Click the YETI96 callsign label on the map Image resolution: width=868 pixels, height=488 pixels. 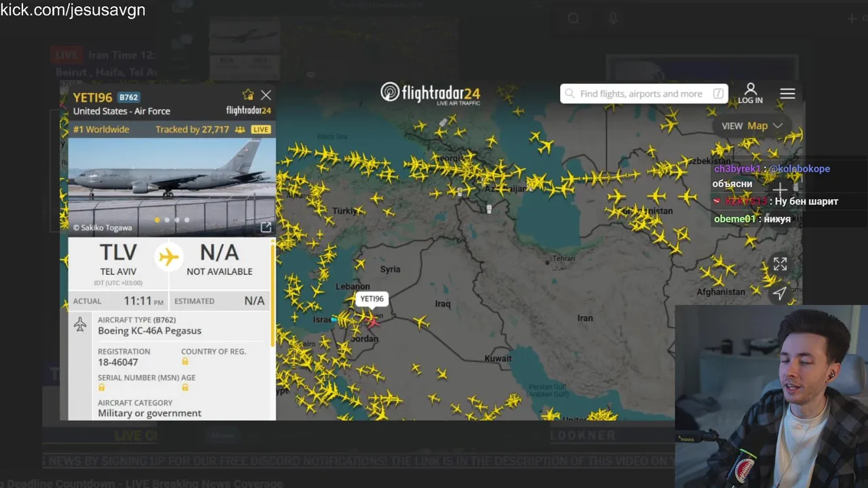pyautogui.click(x=372, y=299)
